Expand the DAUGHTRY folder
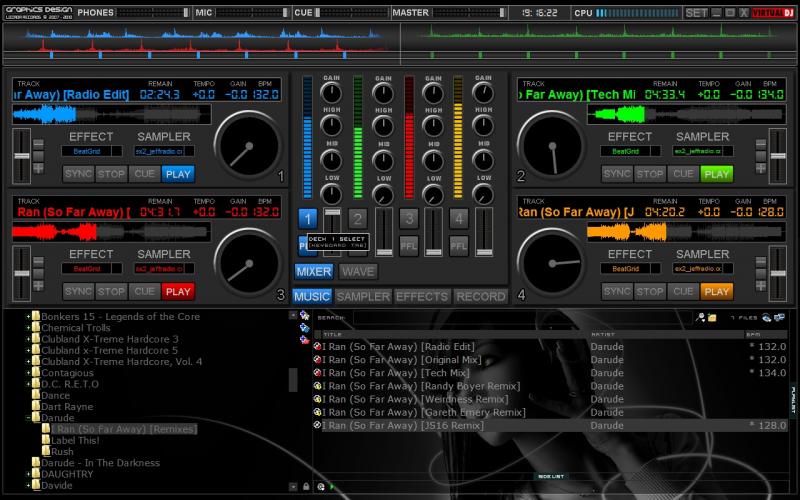Viewport: 800px width, 500px height. pyautogui.click(x=28, y=473)
